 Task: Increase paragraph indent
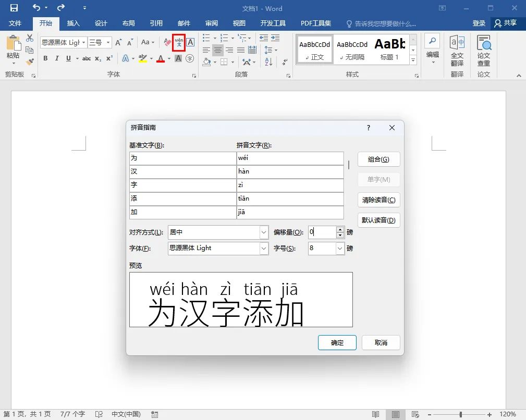[275, 38]
